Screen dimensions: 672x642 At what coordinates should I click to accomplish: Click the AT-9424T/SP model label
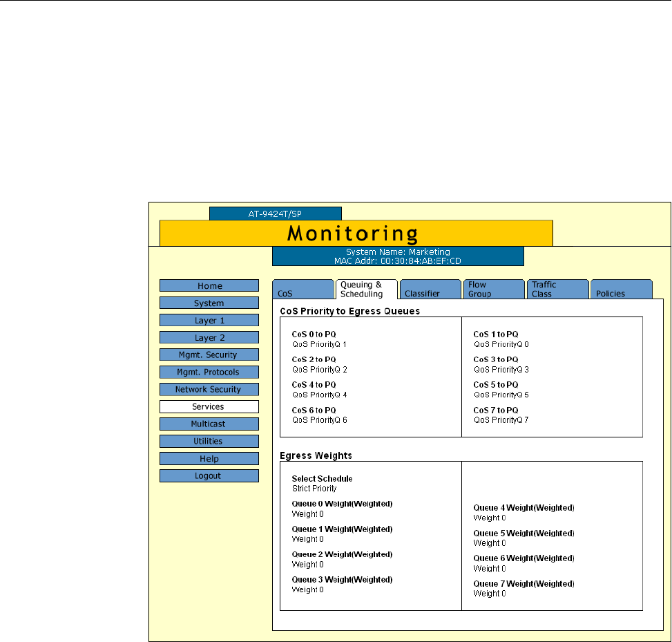(275, 214)
